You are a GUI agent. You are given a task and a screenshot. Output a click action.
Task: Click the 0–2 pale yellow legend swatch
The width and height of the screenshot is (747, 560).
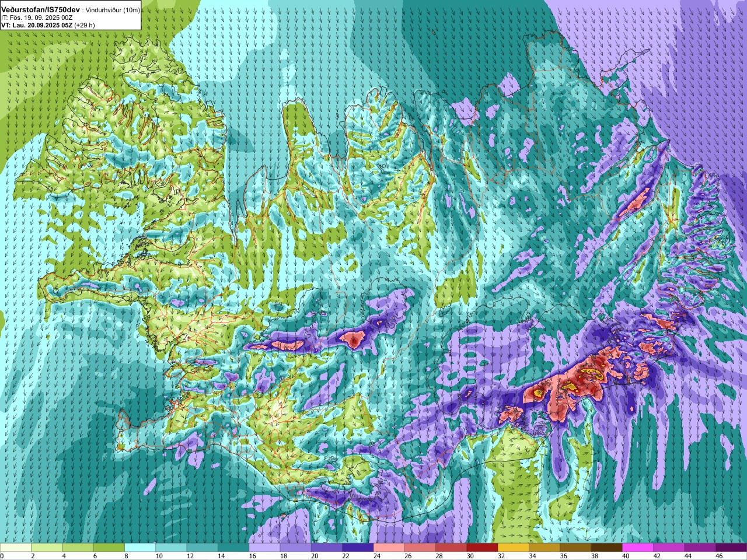16,548
